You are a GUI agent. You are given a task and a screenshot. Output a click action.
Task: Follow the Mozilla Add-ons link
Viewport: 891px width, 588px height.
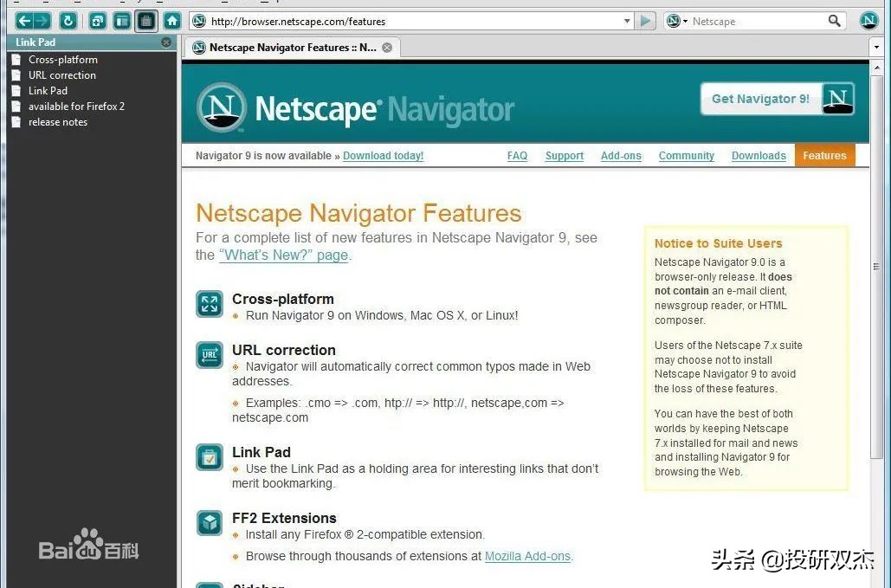(527, 556)
